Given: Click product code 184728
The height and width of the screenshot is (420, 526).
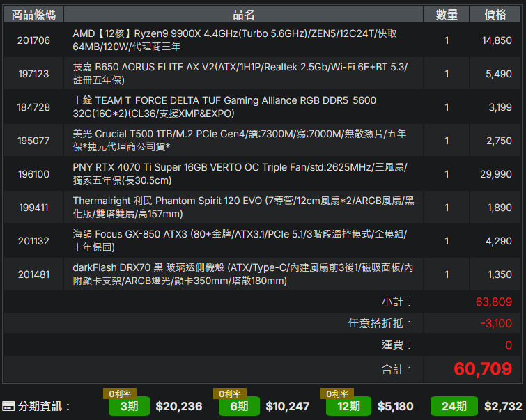Looking at the screenshot, I should pyautogui.click(x=33, y=107).
